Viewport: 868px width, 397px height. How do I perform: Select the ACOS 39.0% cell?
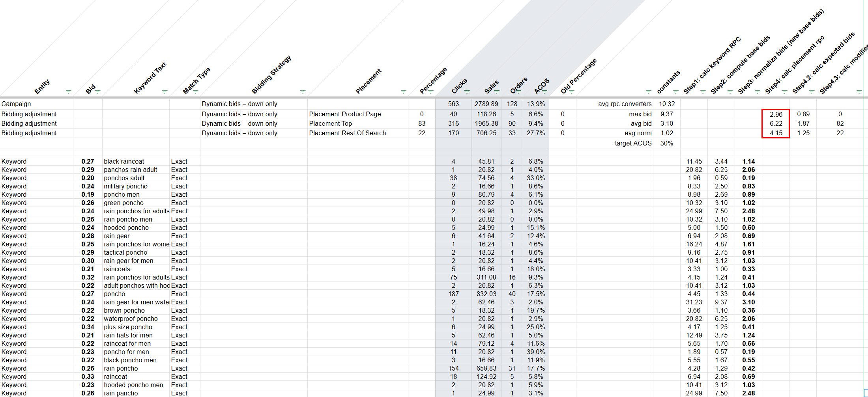coord(536,352)
